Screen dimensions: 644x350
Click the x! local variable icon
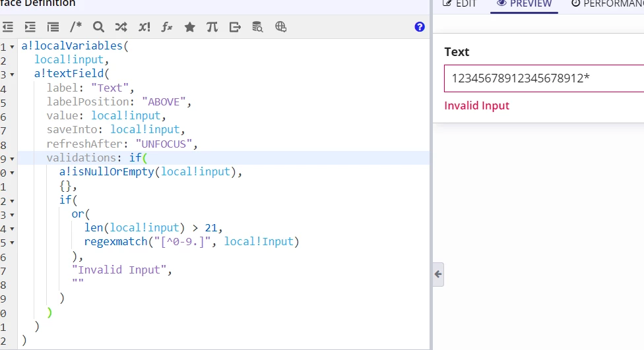(144, 27)
